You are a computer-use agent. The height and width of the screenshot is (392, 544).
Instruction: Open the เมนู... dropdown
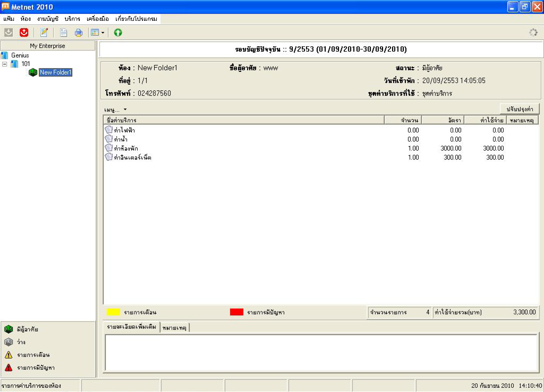(115, 110)
